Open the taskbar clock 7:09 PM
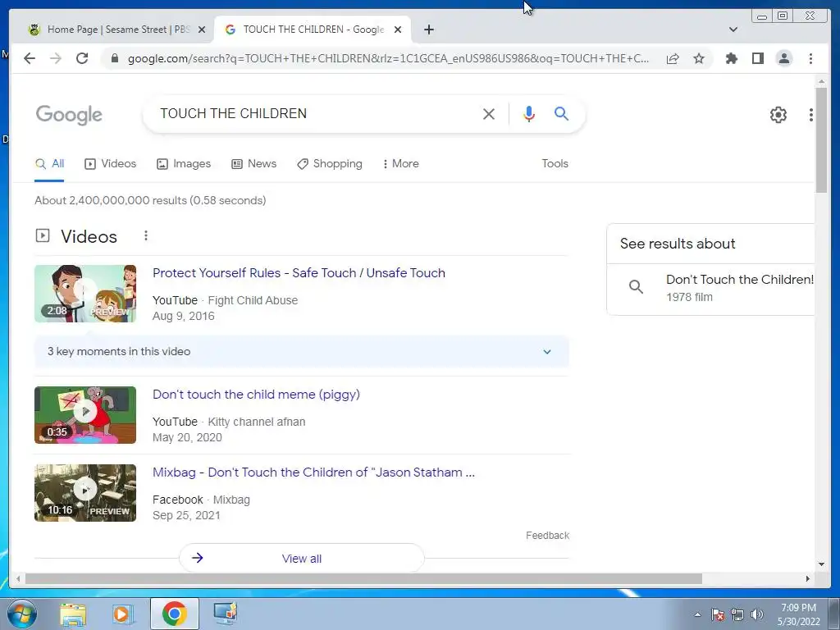840x630 pixels. point(798,614)
